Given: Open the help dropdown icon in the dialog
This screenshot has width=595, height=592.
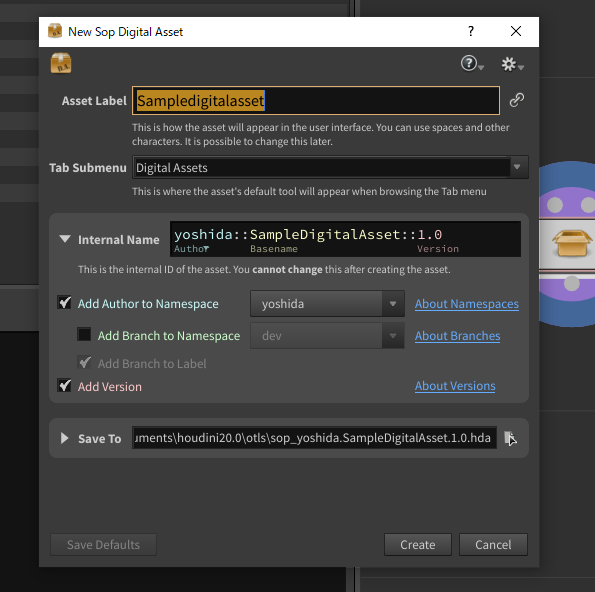Looking at the screenshot, I should coord(472,63).
